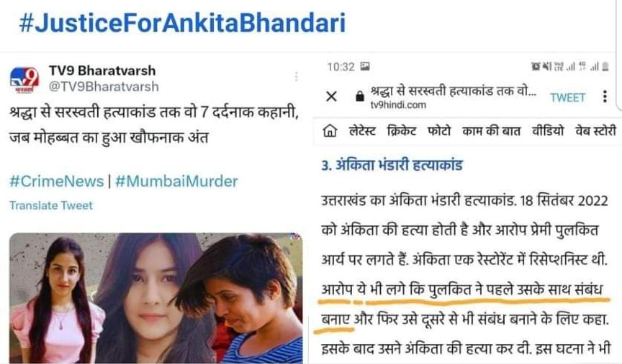The image size is (622, 364).
Task: Click the TV9 Bharatvarsh profile logo
Action: click(25, 79)
